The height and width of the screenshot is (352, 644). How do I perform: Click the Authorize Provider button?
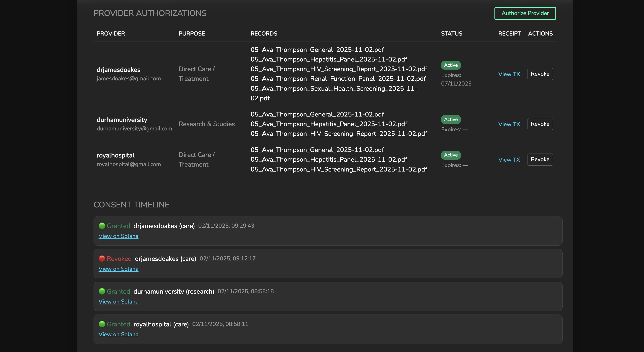(x=525, y=13)
